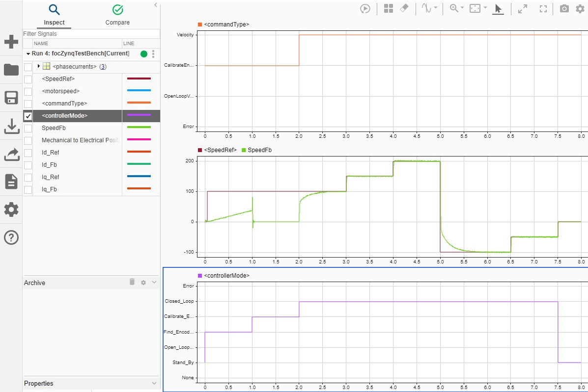
Task: Check the SpeedFb signal checkbox
Action: click(x=28, y=128)
